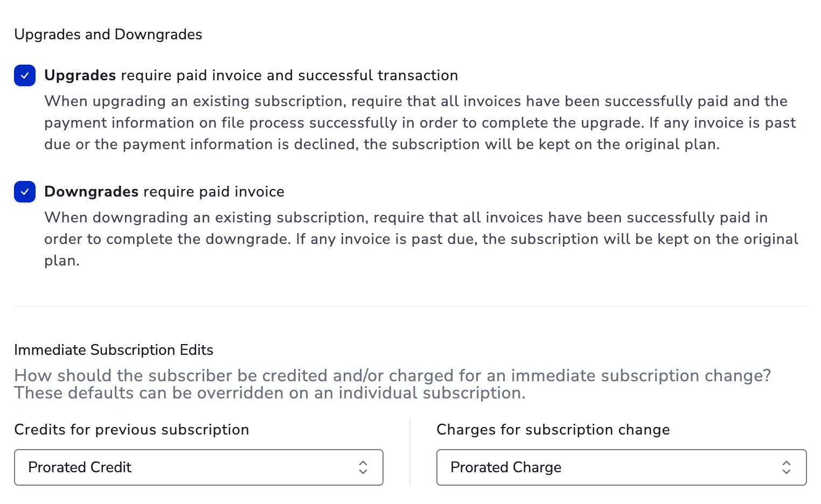Click the checkmark icon beside the Downgrades option

click(x=25, y=192)
